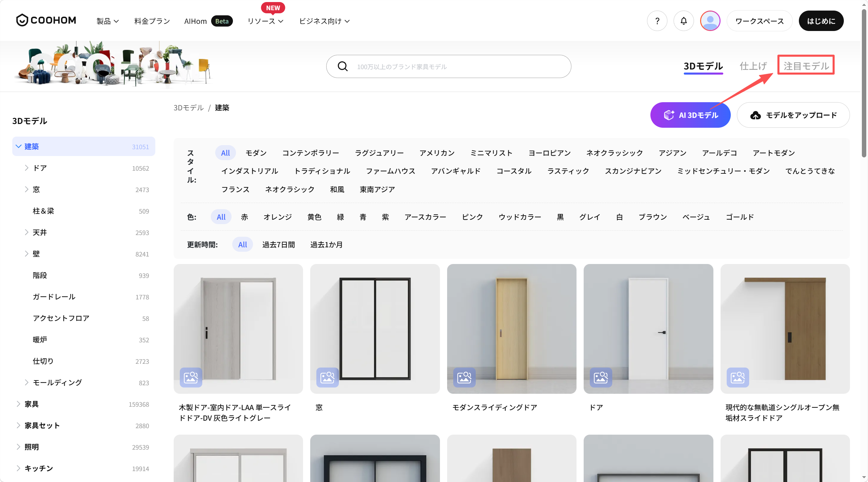
Task: Open AIHom Beta in the navigation
Action: click(x=208, y=21)
